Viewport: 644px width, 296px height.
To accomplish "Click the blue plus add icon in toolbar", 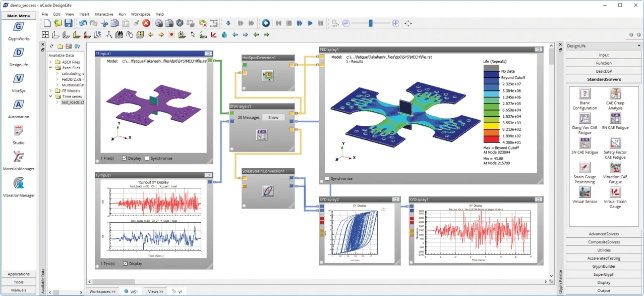I will tap(266, 23).
